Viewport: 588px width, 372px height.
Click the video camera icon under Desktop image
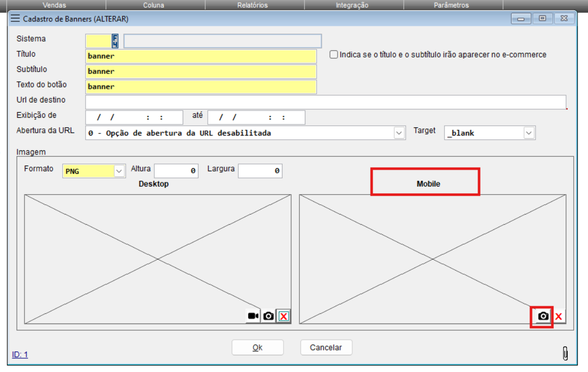click(x=253, y=316)
